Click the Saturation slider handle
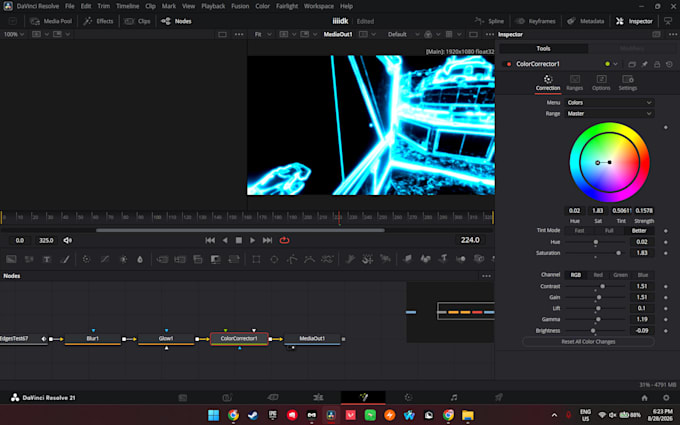The width and height of the screenshot is (680, 425). tap(618, 253)
